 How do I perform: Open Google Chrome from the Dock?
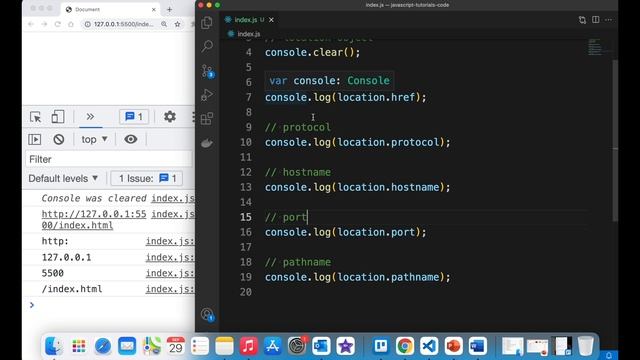tap(404, 346)
